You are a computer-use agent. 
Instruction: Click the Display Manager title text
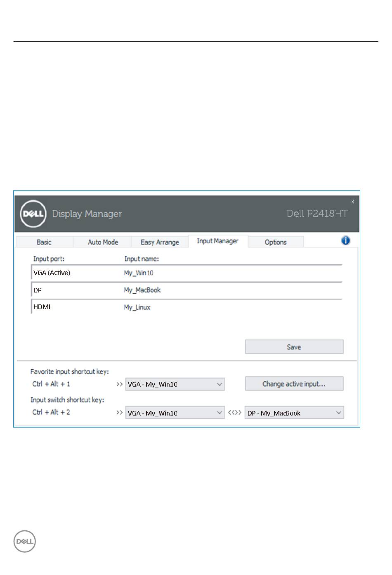[87, 214]
